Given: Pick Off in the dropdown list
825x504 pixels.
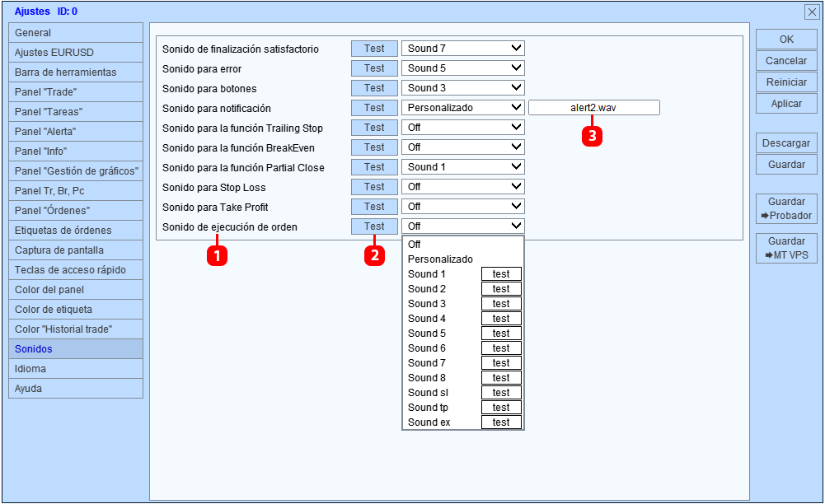Looking at the screenshot, I should coord(414,245).
